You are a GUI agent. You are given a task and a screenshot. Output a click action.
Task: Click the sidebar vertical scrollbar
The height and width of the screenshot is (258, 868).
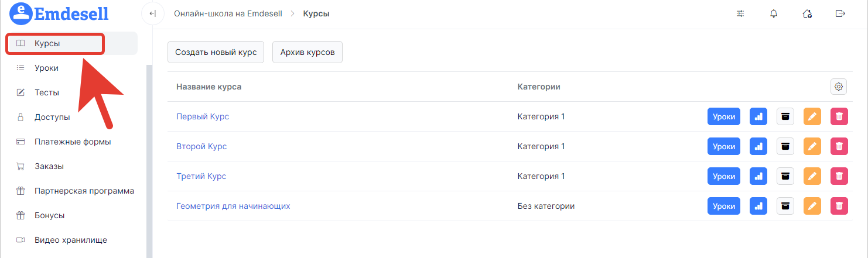point(149,158)
